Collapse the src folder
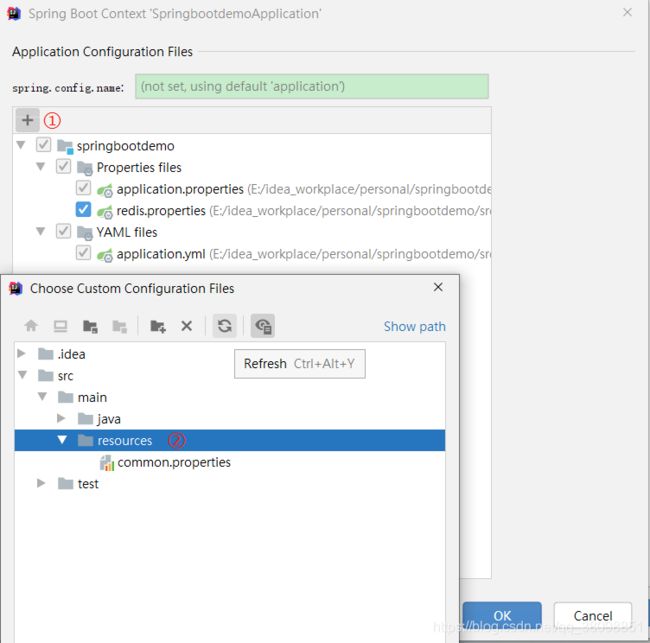The height and width of the screenshot is (643, 650). [22, 375]
